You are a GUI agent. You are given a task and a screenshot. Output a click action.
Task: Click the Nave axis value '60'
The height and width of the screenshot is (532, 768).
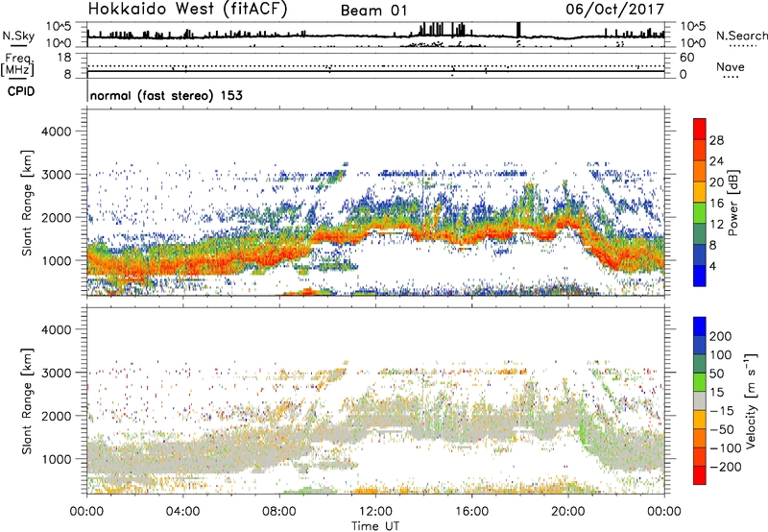686,58
